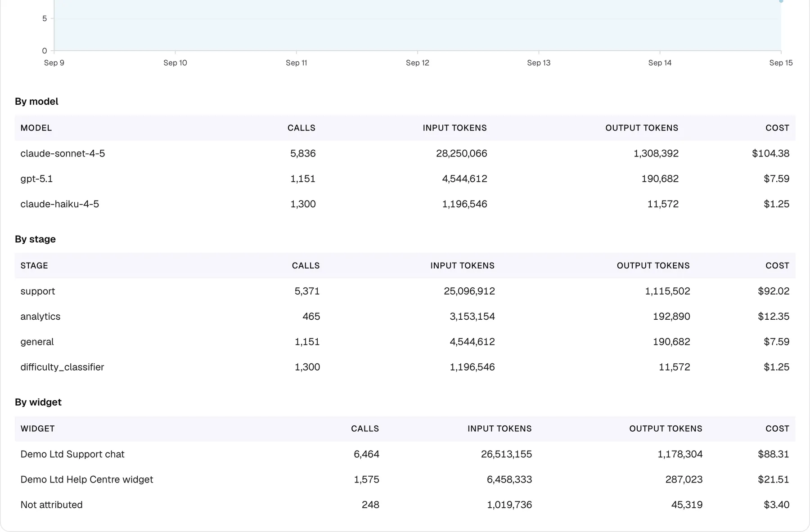Open Demo Ltd Help Centre widget row
The image size is (810, 532).
[405, 479]
